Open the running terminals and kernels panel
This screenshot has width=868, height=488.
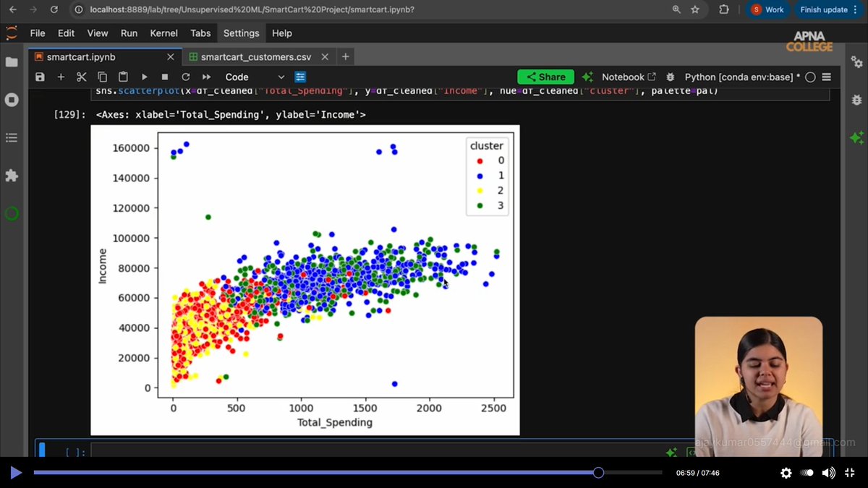(12, 100)
